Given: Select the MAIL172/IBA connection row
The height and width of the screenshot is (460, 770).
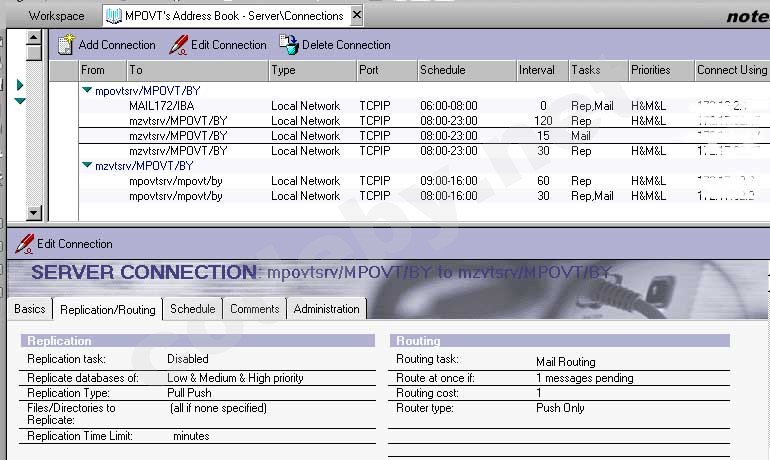Looking at the screenshot, I should (164, 106).
